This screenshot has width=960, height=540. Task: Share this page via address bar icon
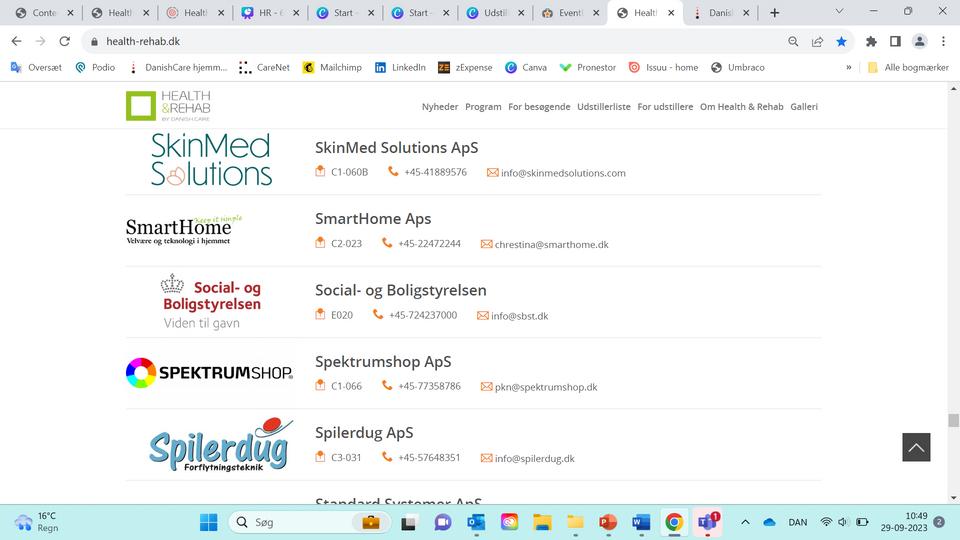[x=817, y=41]
